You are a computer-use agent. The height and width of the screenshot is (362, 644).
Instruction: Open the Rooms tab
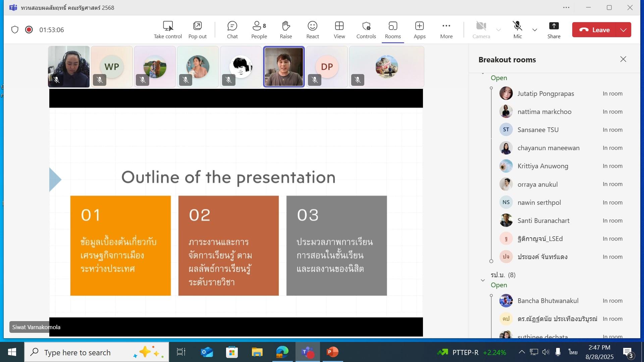pos(392,29)
